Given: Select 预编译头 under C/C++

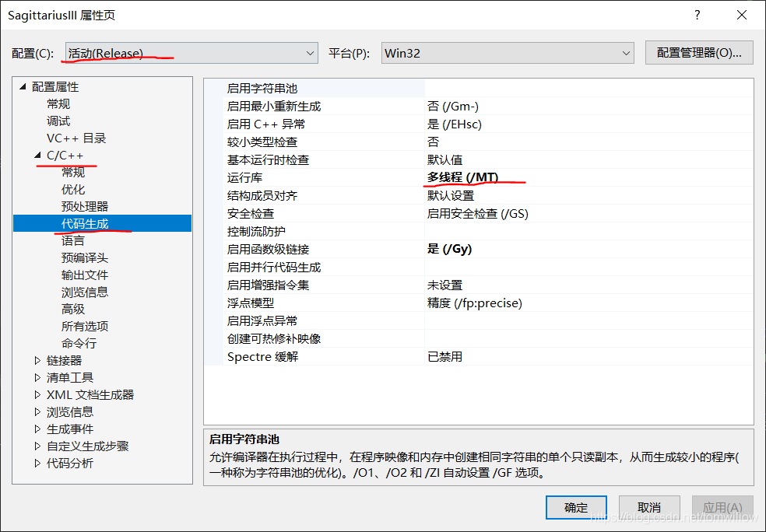Looking at the screenshot, I should click(x=85, y=257).
